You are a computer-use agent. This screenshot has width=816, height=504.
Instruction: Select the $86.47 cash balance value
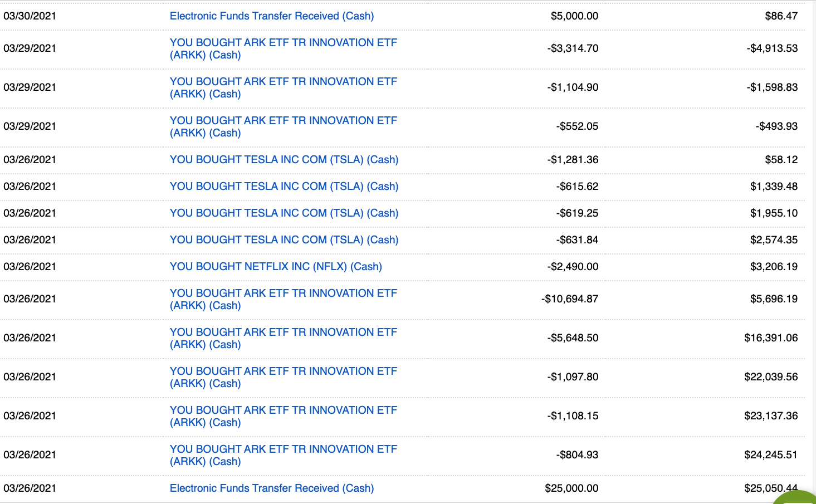(781, 16)
